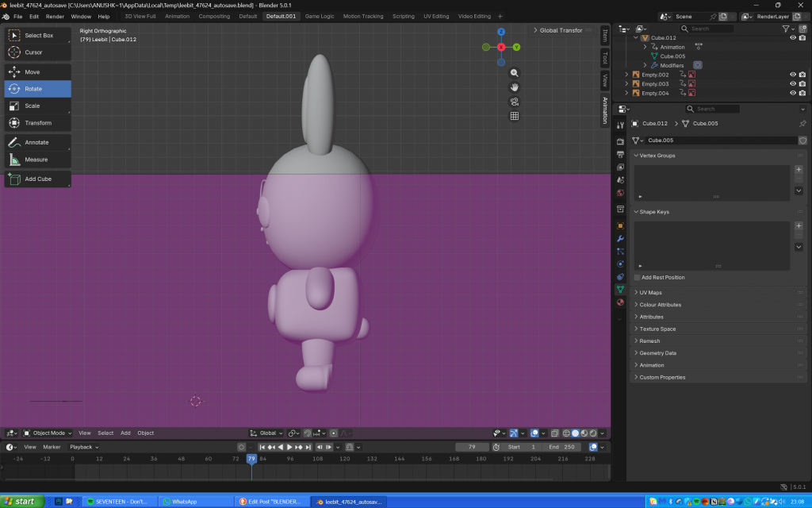Click the Windows start button
This screenshot has height=508, width=812.
20,502
